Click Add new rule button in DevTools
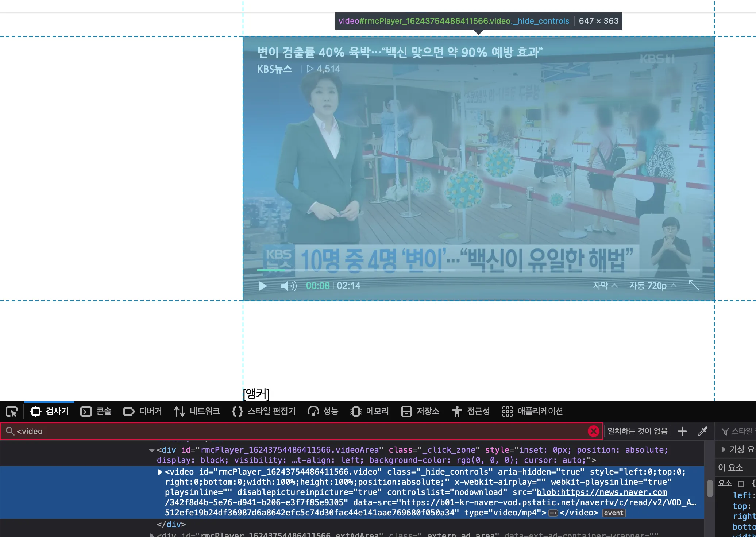 682,430
